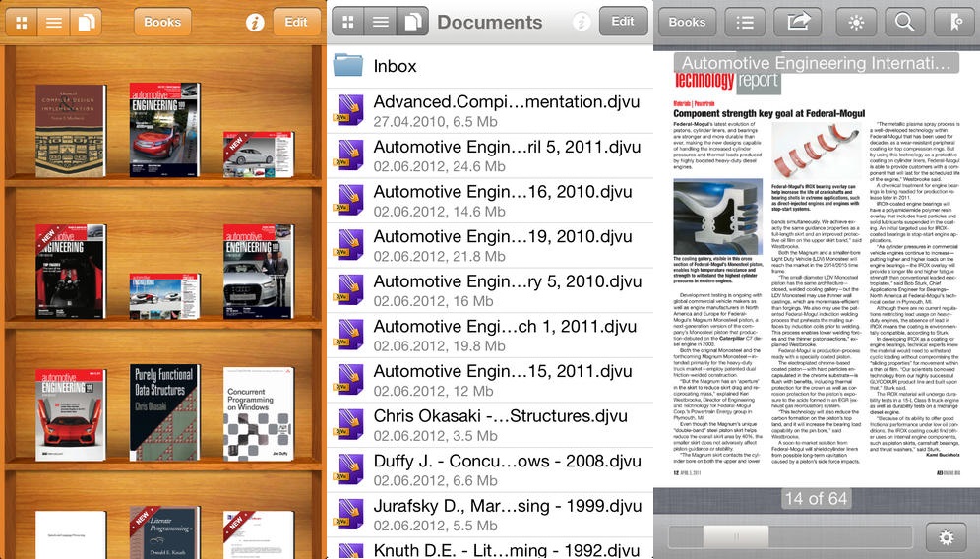
Task: Go back via Books button in reader toolbar
Action: click(687, 22)
